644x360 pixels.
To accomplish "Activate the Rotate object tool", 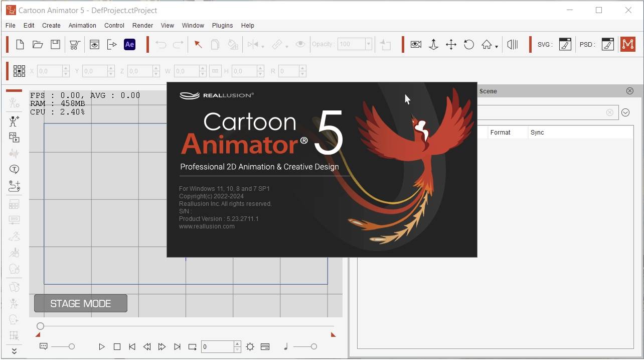I will point(468,44).
